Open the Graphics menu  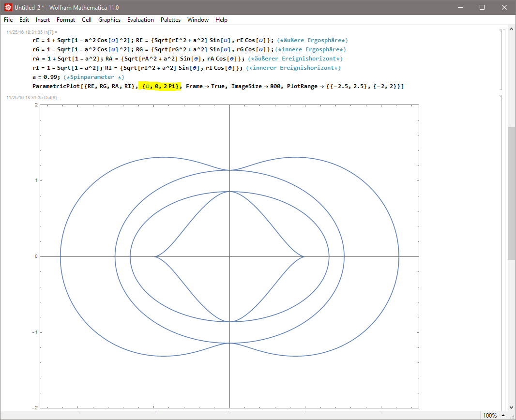click(109, 20)
